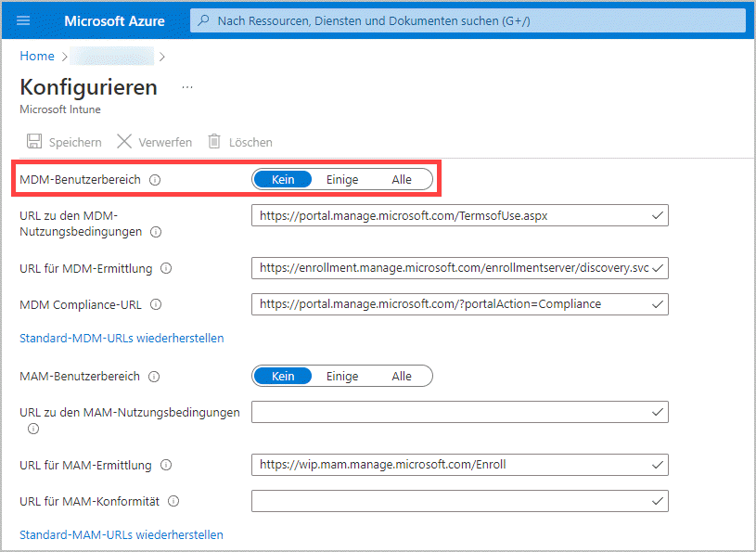Screen dimensions: 756x552
Task: Click the Home breadcrumb link
Action: (x=37, y=56)
